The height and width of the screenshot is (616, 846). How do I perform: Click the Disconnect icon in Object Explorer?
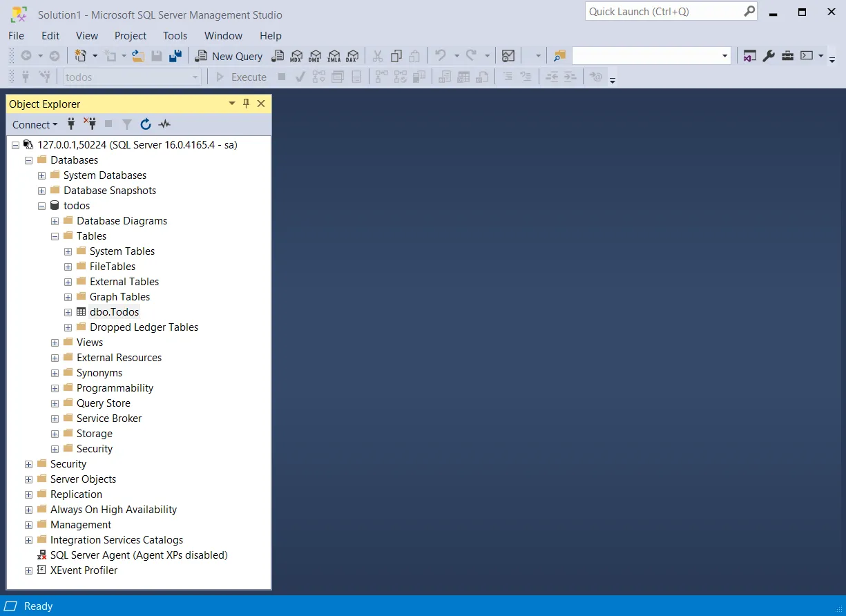pos(90,124)
